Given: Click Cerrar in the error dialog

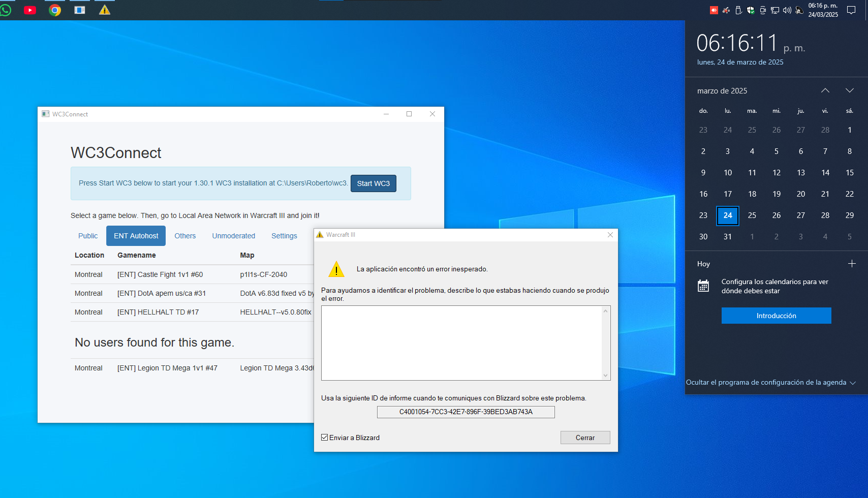Looking at the screenshot, I should coord(585,438).
